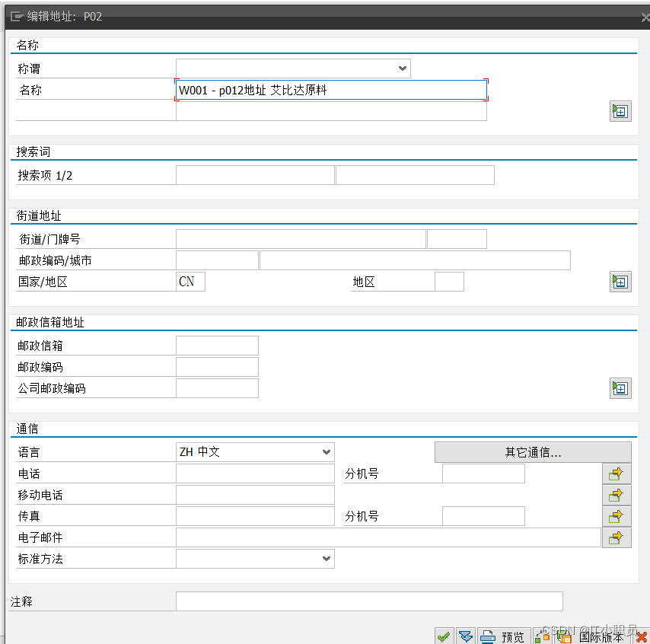Click the 邮政信箱 input field
Image resolution: width=650 pixels, height=644 pixels.
point(217,346)
